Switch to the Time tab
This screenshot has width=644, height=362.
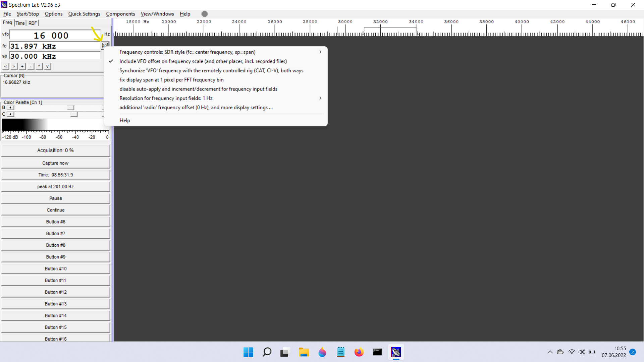[20, 23]
